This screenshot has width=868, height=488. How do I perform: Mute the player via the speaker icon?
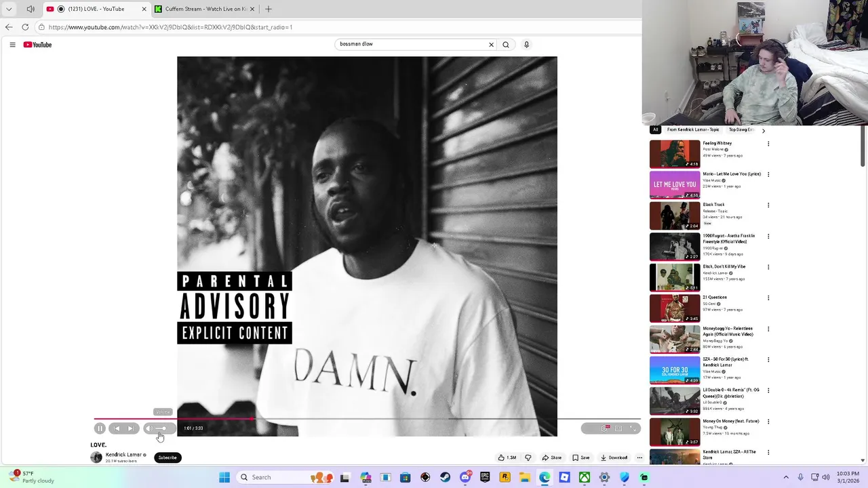pyautogui.click(x=149, y=428)
